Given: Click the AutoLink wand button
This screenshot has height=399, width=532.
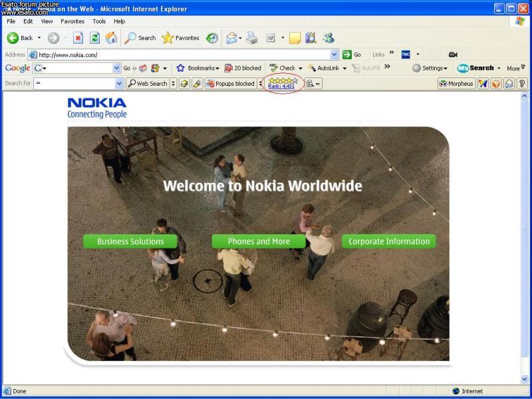Looking at the screenshot, I should pos(324,68).
